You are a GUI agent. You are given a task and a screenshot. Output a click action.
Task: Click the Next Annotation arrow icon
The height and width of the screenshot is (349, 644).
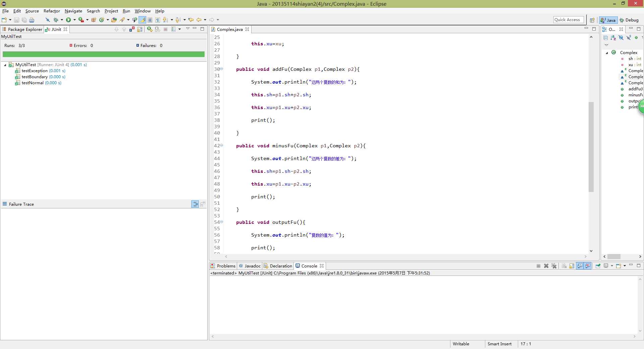(x=165, y=20)
